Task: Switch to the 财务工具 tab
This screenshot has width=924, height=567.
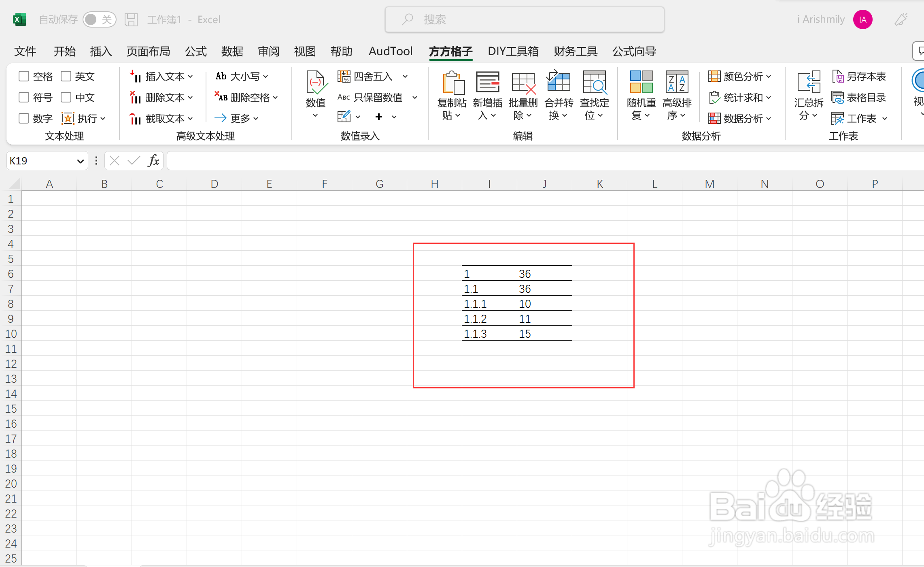Action: click(x=576, y=51)
